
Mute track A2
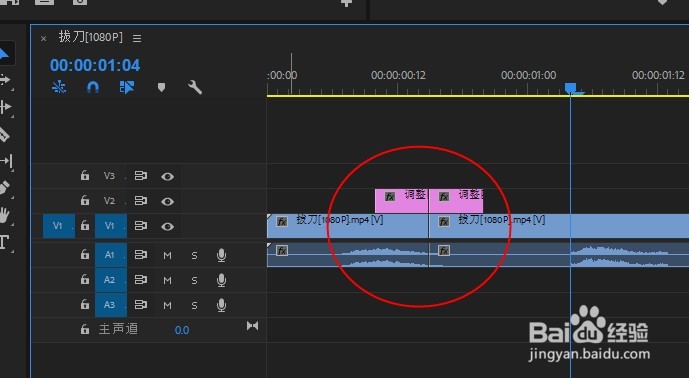click(x=167, y=280)
